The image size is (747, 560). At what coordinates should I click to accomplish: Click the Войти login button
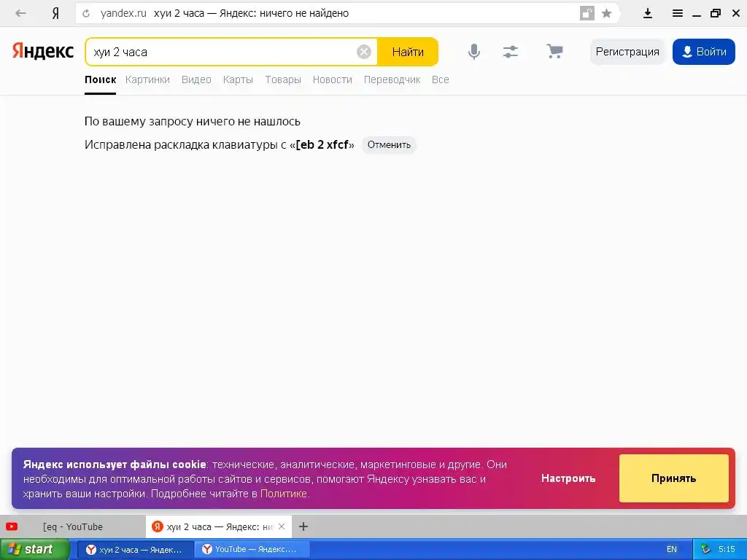[704, 52]
